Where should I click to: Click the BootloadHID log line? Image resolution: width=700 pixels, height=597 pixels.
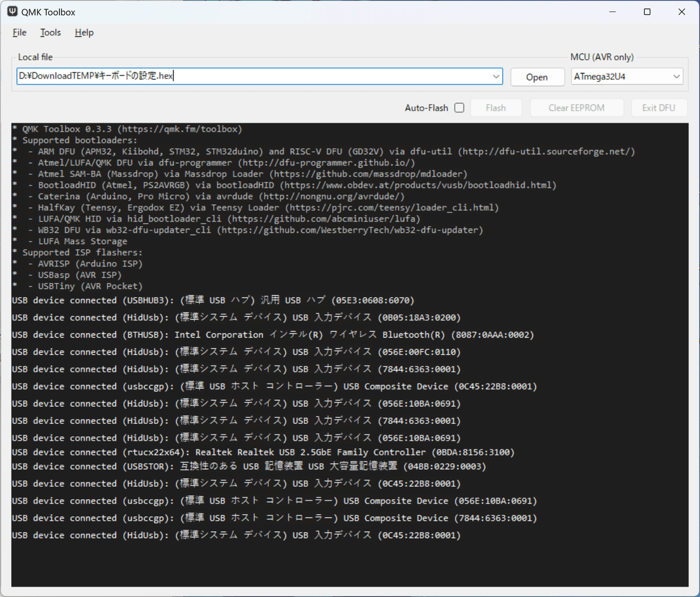284,185
